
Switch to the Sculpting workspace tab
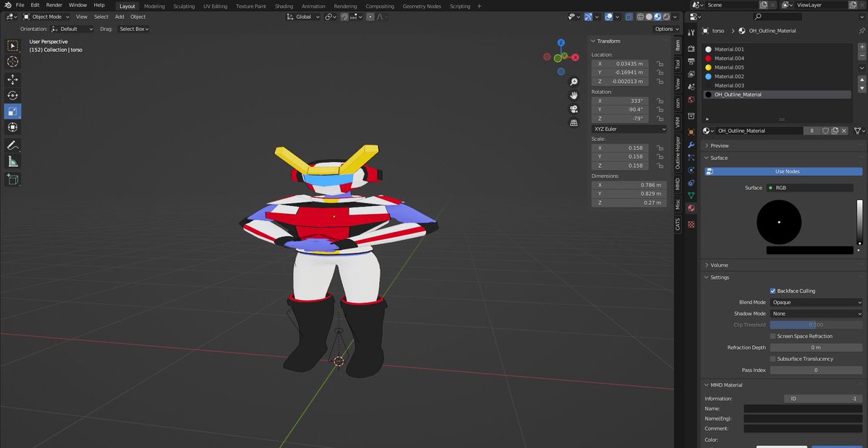pos(184,6)
